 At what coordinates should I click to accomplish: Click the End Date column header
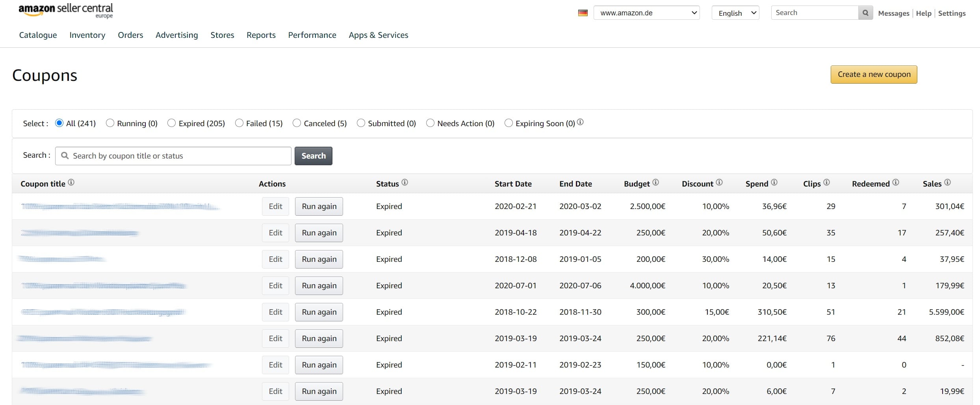click(x=575, y=184)
